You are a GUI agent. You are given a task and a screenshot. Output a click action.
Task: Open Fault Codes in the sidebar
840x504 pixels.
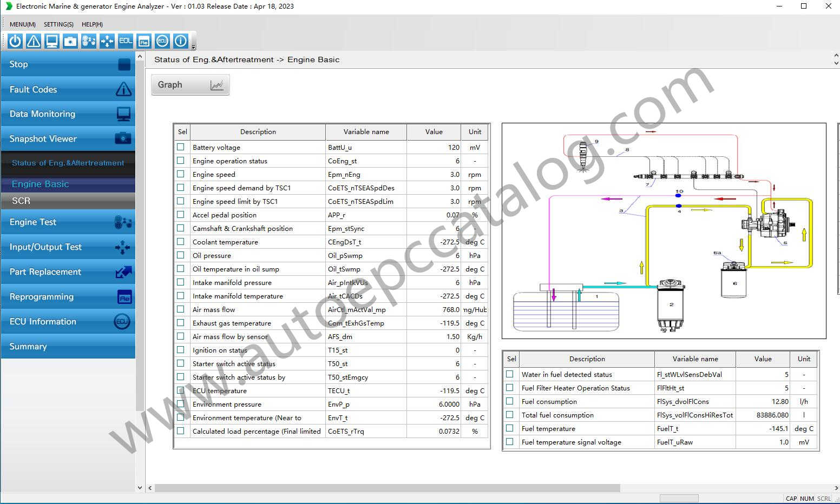(68, 89)
